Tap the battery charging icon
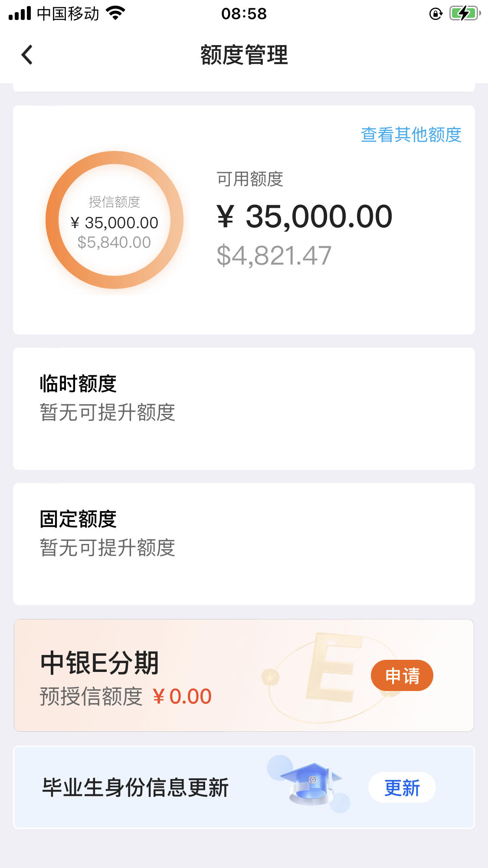 point(465,13)
